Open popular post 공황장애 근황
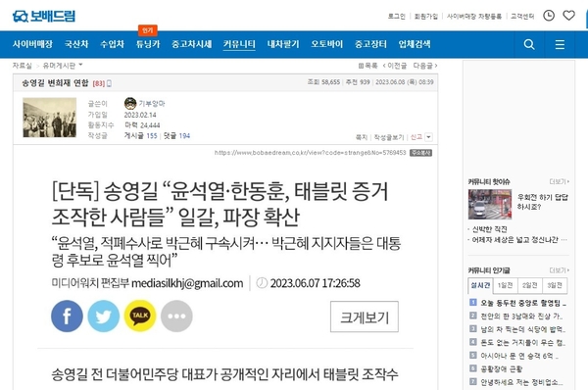588x390 pixels. 502,369
